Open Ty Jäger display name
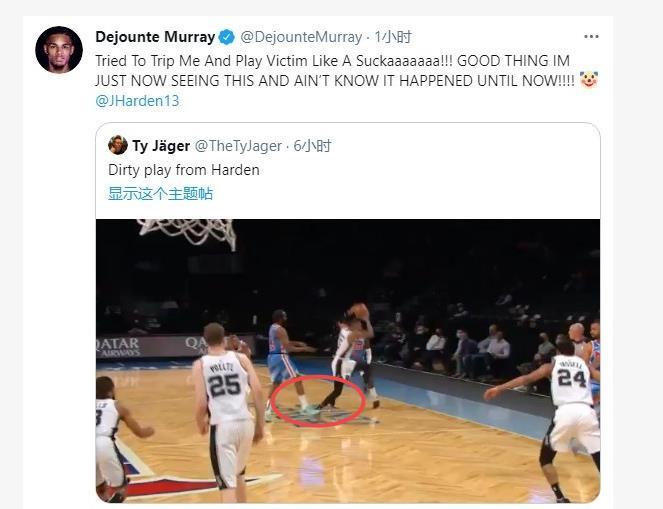The height and width of the screenshot is (509, 663). click(x=161, y=146)
